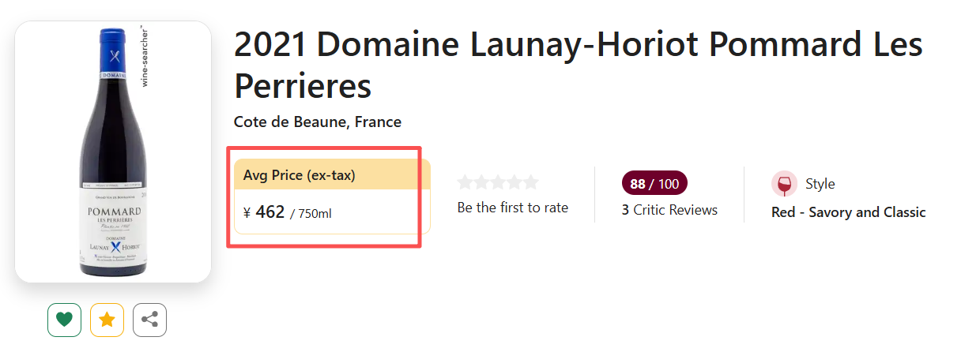This screenshot has height=352, width=980.
Task: Click the Cote de Beaune, France region
Action: click(x=318, y=122)
